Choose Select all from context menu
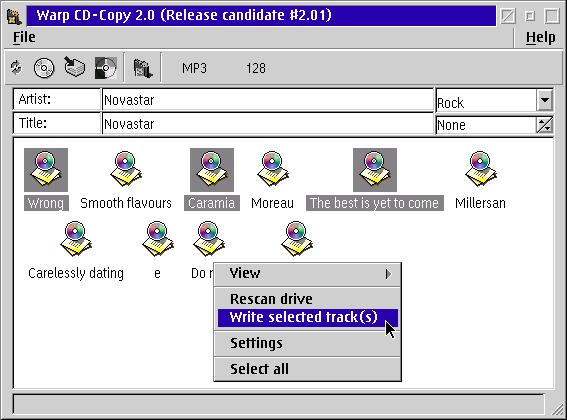567x420 pixels. (x=307, y=369)
